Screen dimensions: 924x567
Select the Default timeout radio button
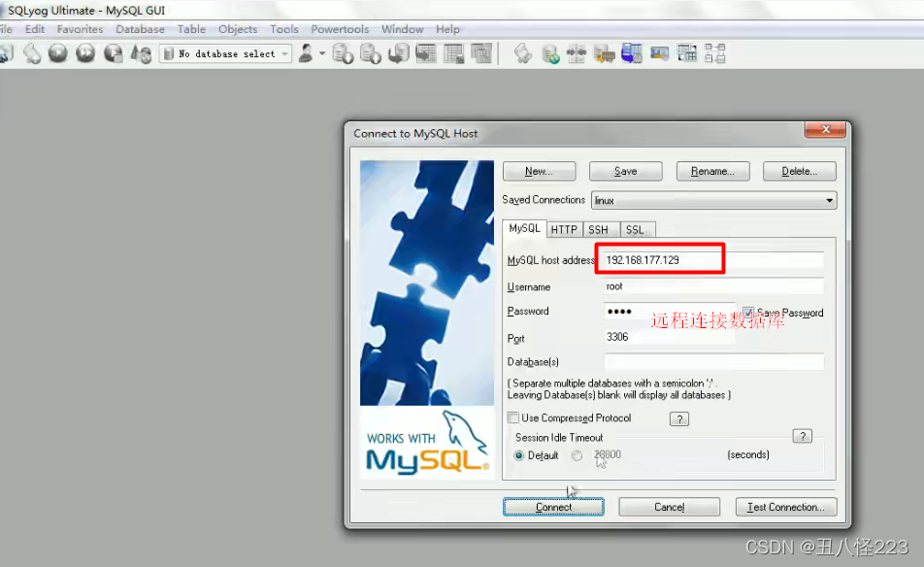coord(518,455)
